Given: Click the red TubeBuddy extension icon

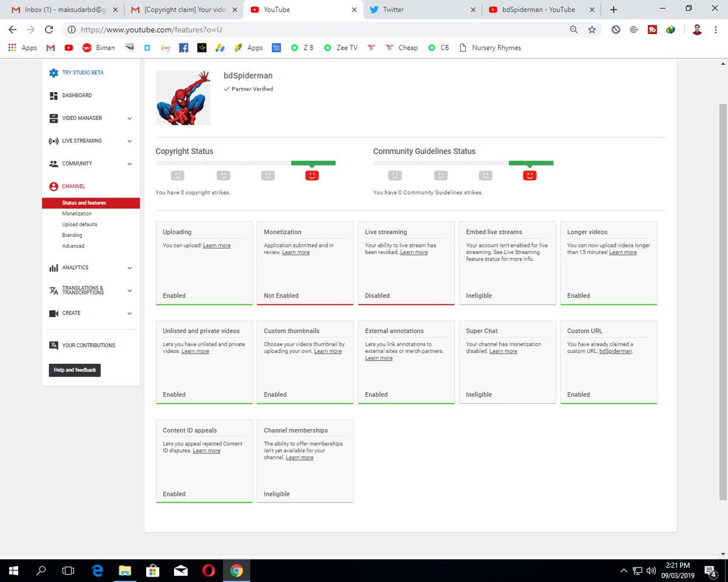Looking at the screenshot, I should (653, 29).
